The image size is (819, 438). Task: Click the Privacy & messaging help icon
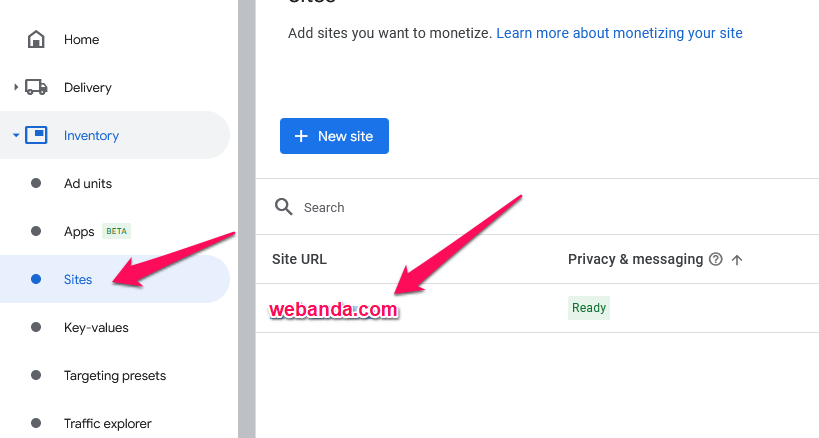pos(715,260)
